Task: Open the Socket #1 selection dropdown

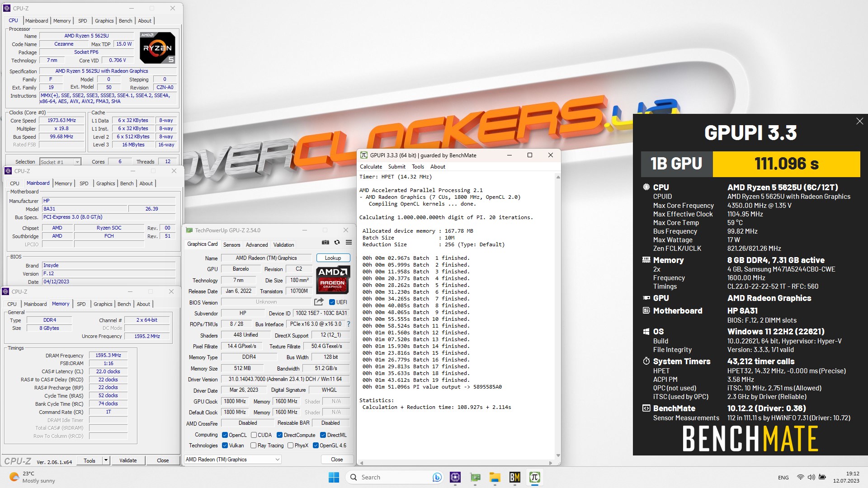Action: (60, 162)
